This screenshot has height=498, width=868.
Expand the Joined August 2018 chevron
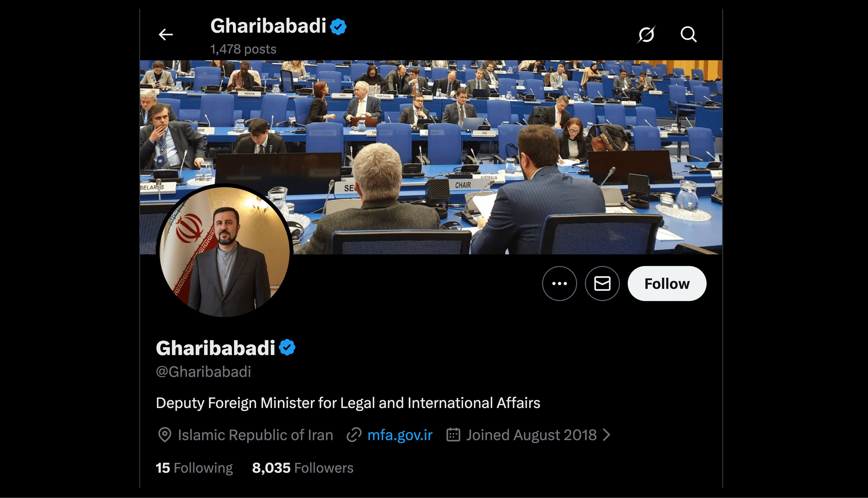coord(607,435)
